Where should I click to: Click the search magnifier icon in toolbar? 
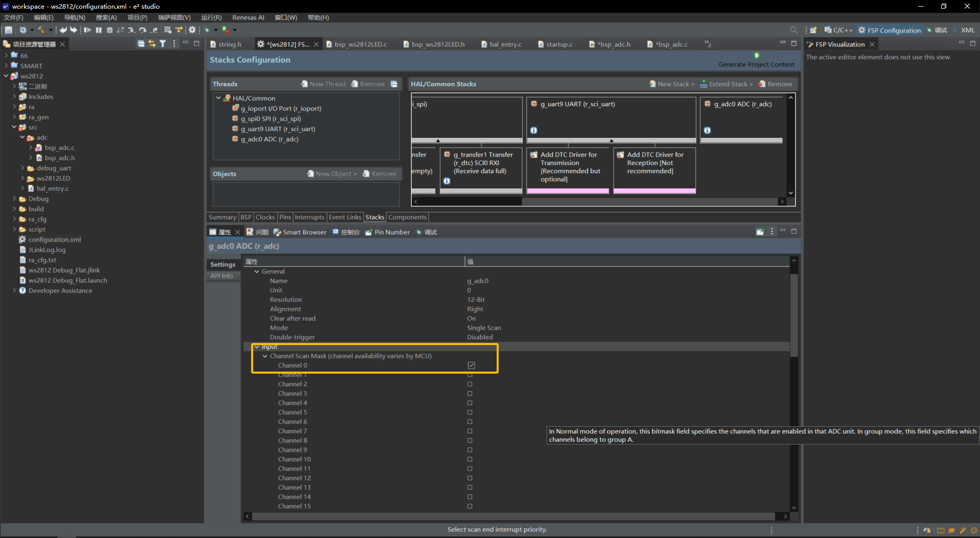[794, 30]
